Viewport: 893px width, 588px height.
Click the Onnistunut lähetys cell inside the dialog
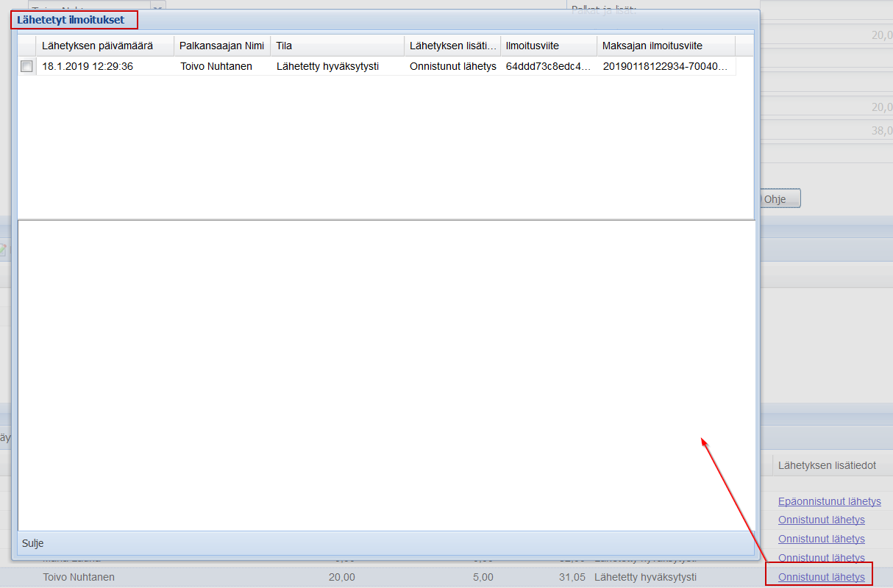(x=452, y=66)
